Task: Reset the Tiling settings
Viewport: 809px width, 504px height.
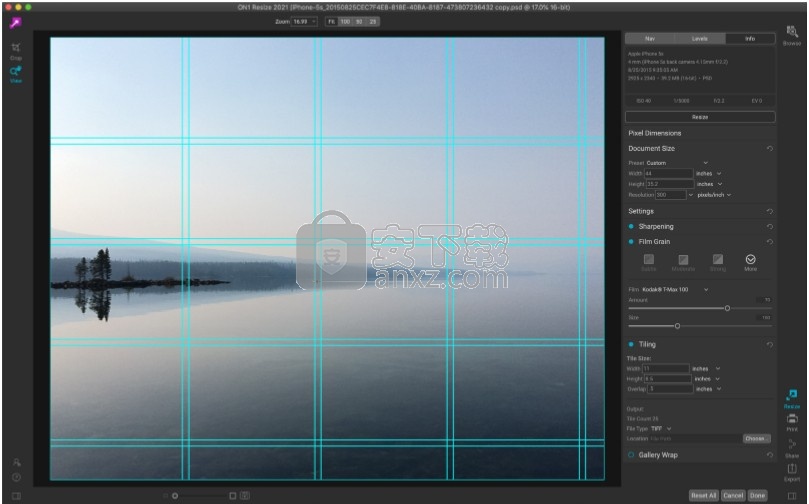Action: 769,344
